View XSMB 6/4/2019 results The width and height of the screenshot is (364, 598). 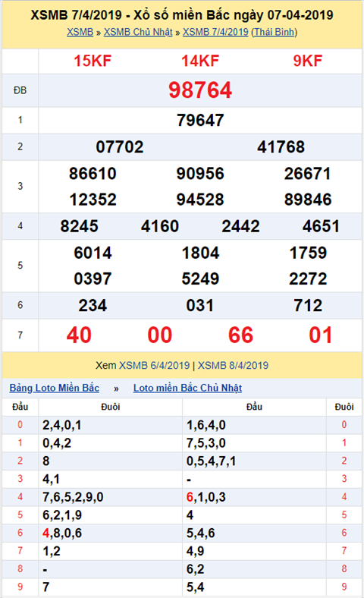155,365
